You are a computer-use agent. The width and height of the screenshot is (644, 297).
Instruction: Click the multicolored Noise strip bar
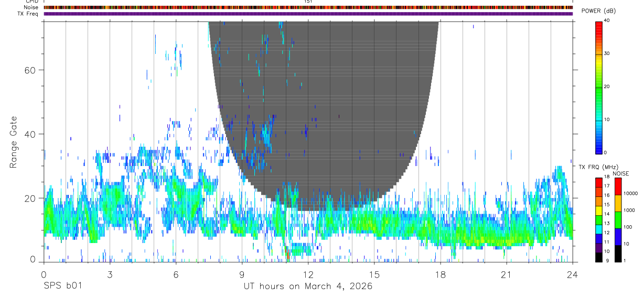[x=308, y=7]
